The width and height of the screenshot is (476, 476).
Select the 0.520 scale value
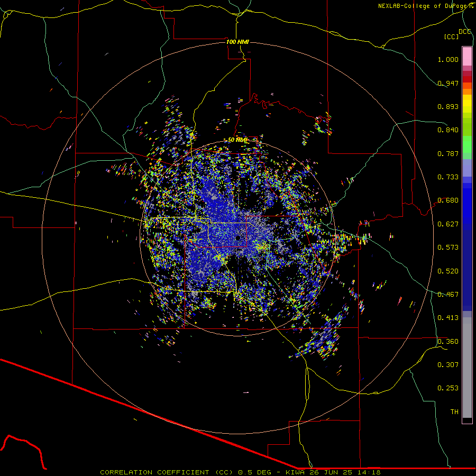tap(448, 271)
